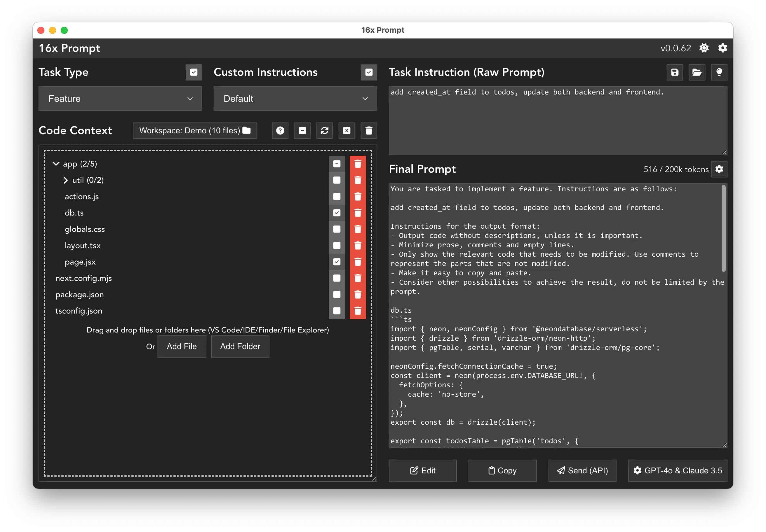The image size is (766, 532).
Task: Uncheck the page.jsx checkbox
Action: point(337,262)
